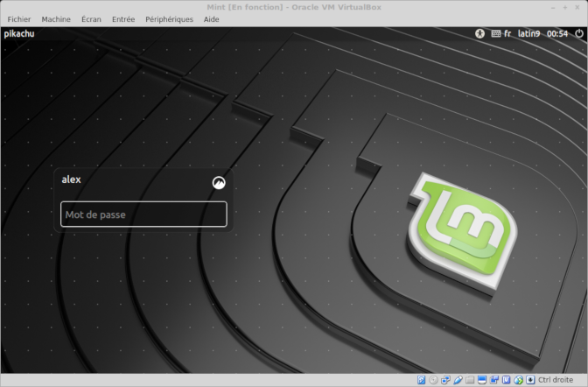Focus the Mot de passe password field
Screen dimensions: 588x387
point(143,215)
